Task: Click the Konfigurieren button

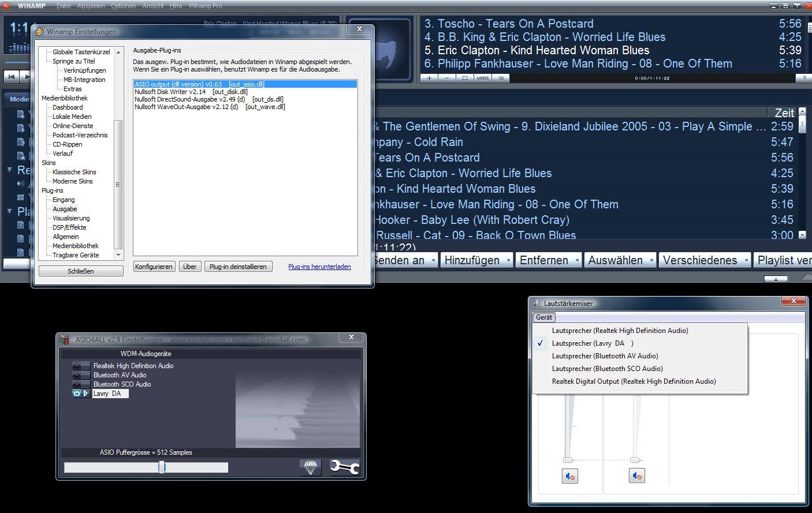Action: click(154, 267)
